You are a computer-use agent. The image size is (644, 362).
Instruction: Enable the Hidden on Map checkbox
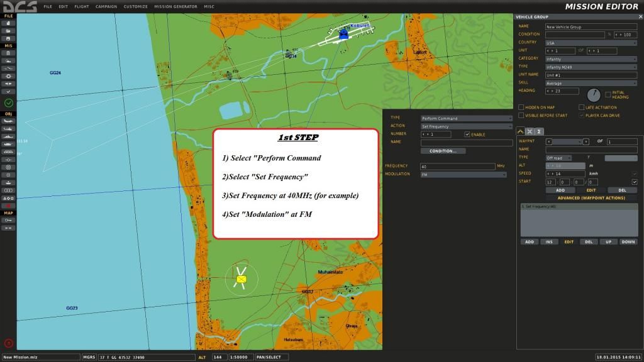(x=521, y=107)
